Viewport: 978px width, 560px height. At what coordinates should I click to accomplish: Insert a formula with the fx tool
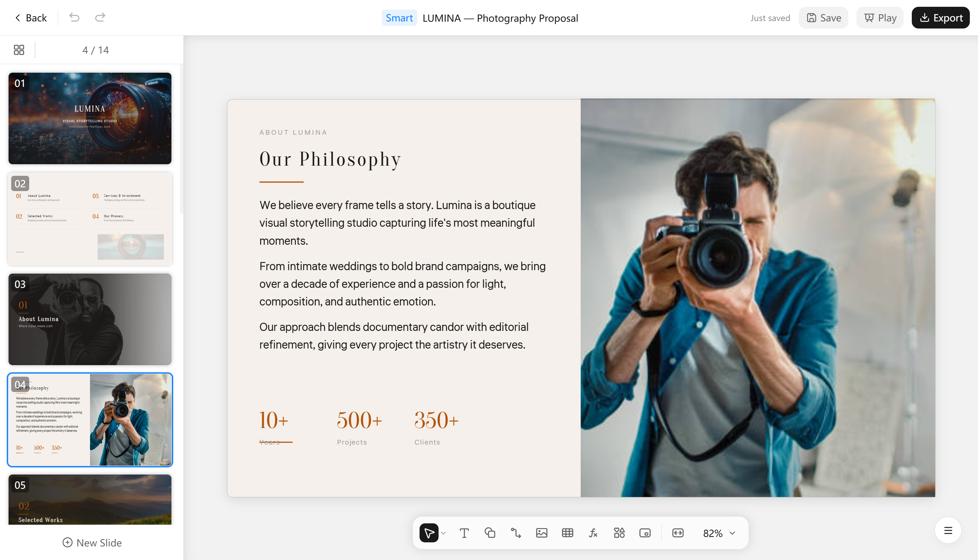coord(593,533)
